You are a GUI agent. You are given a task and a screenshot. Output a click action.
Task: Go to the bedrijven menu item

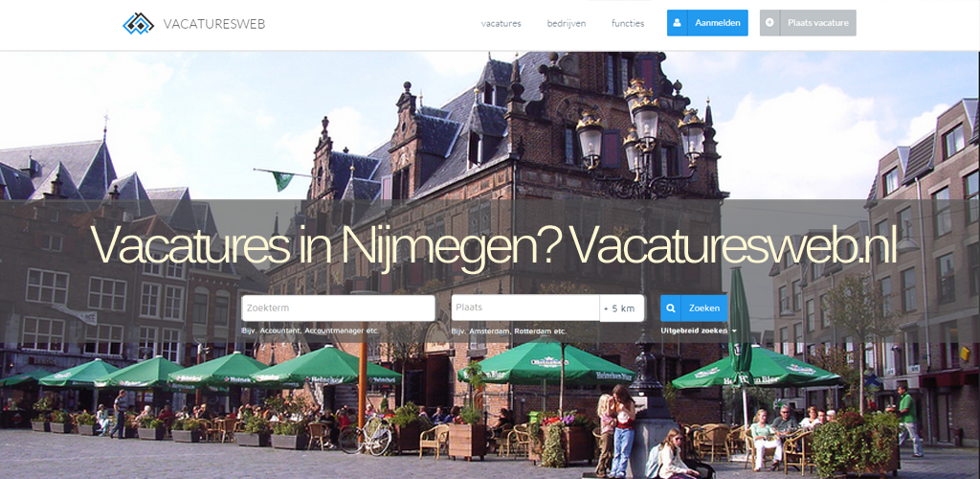click(567, 23)
